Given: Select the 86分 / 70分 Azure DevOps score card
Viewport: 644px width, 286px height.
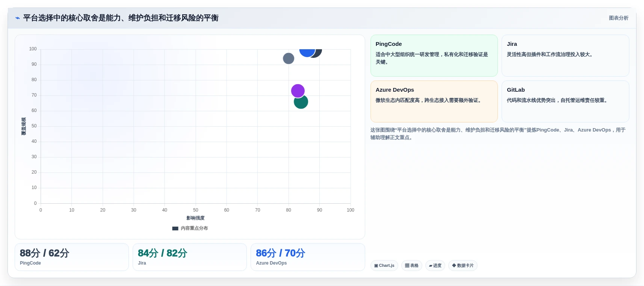Looking at the screenshot, I should pyautogui.click(x=308, y=257).
